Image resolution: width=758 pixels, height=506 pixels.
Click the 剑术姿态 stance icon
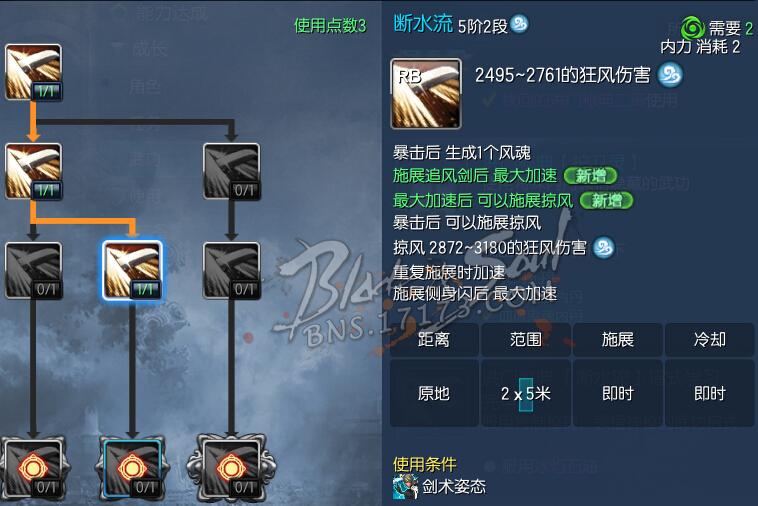(x=405, y=487)
